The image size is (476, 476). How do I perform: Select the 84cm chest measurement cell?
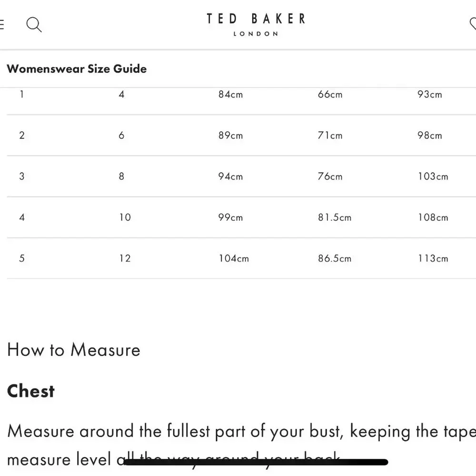tap(230, 94)
